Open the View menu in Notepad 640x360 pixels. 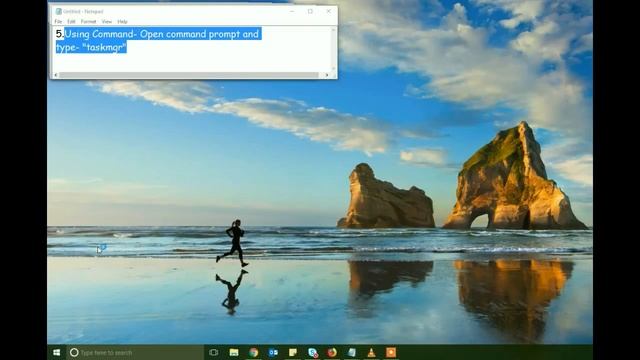107,22
